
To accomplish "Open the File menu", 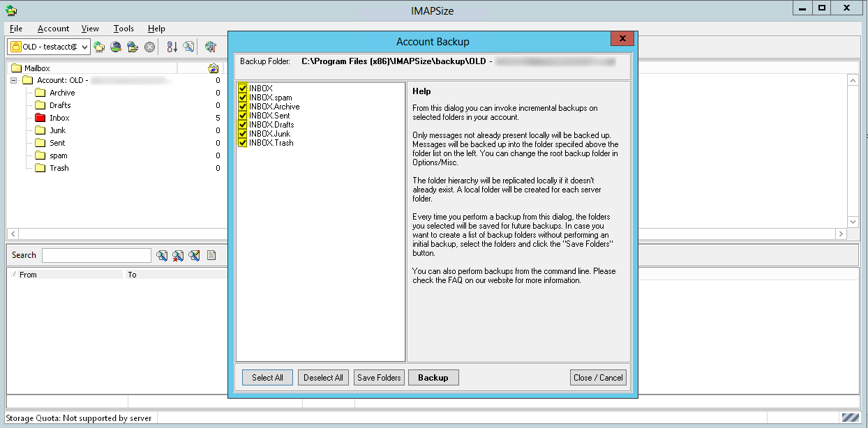I will point(16,29).
